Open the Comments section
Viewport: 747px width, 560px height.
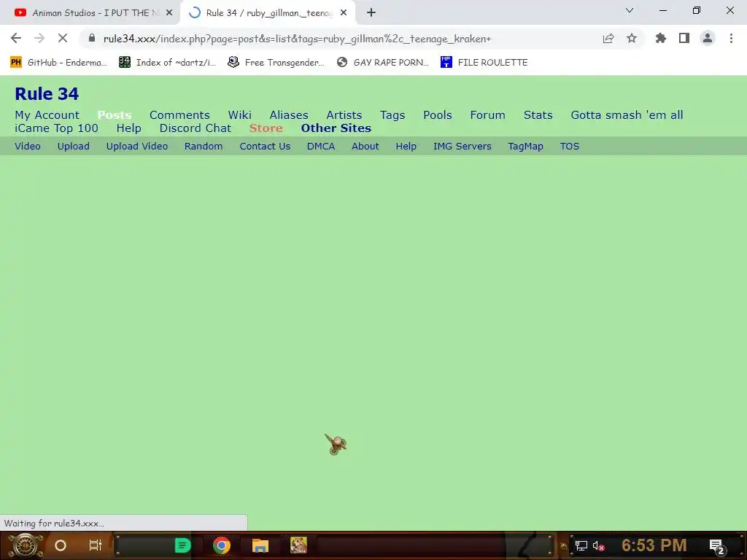coord(179,114)
